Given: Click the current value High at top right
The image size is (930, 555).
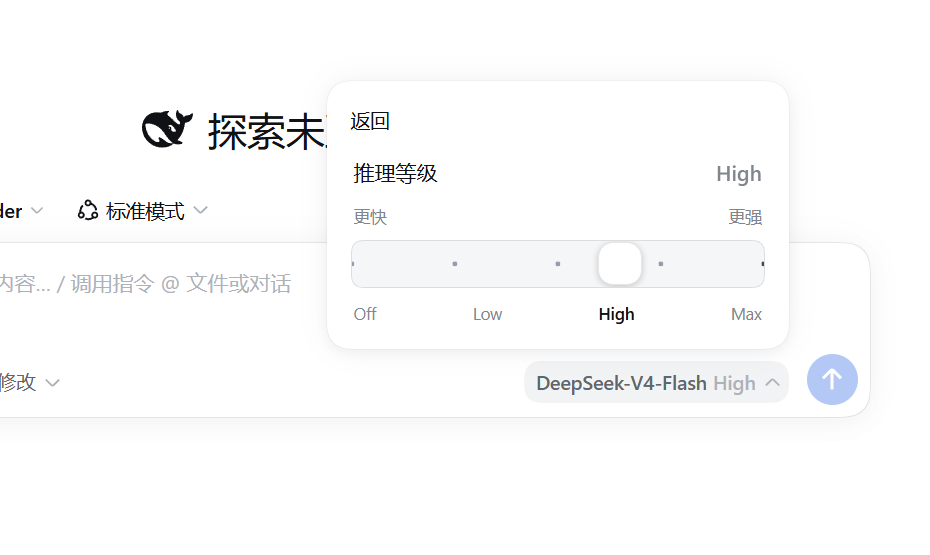Looking at the screenshot, I should [x=738, y=174].
